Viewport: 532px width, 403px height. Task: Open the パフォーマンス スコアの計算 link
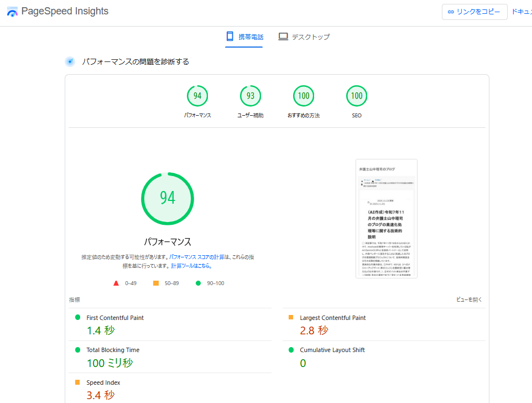pos(197,257)
